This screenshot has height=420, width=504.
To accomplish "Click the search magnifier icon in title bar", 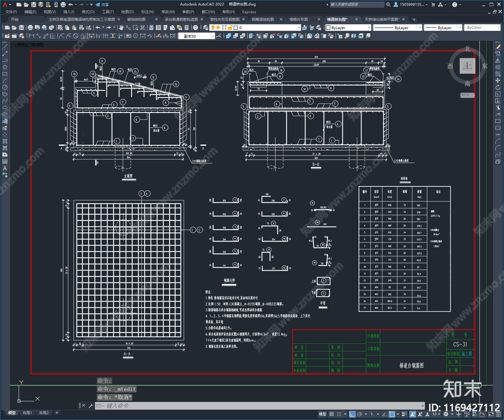I will [x=388, y=4].
